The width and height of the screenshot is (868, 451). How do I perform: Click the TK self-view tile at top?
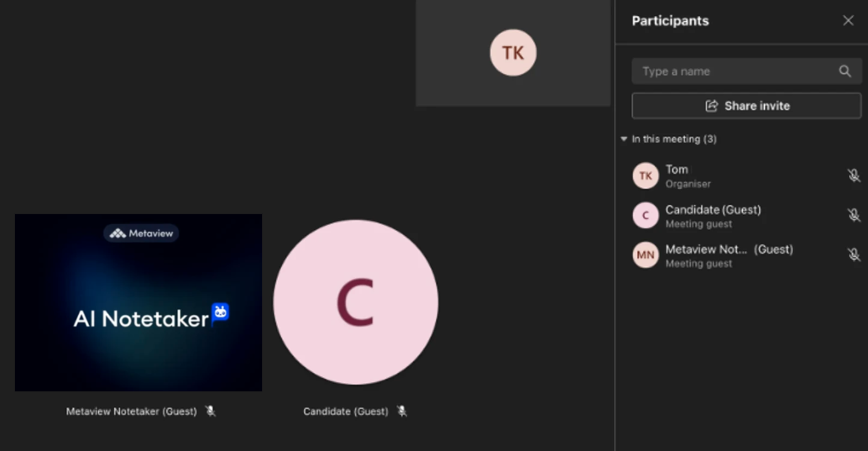(513, 53)
